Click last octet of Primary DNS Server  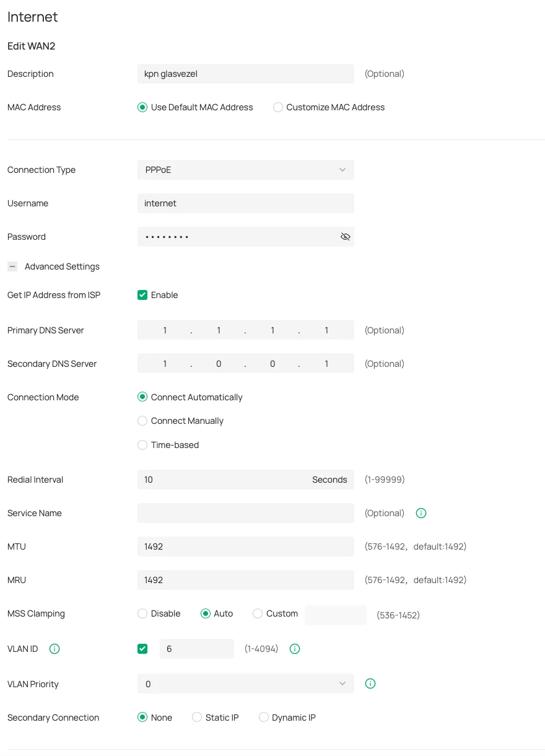326,330
